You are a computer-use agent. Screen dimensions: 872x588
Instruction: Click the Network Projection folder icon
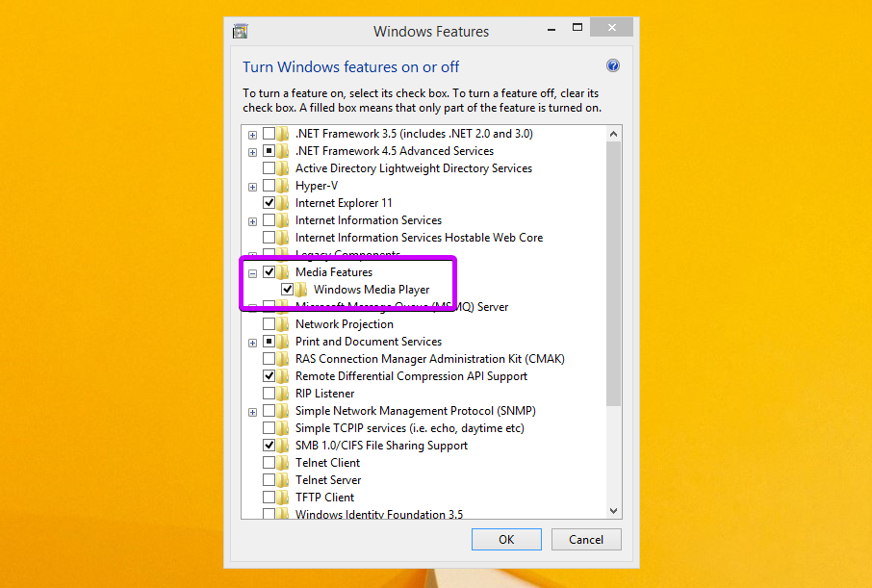click(283, 324)
